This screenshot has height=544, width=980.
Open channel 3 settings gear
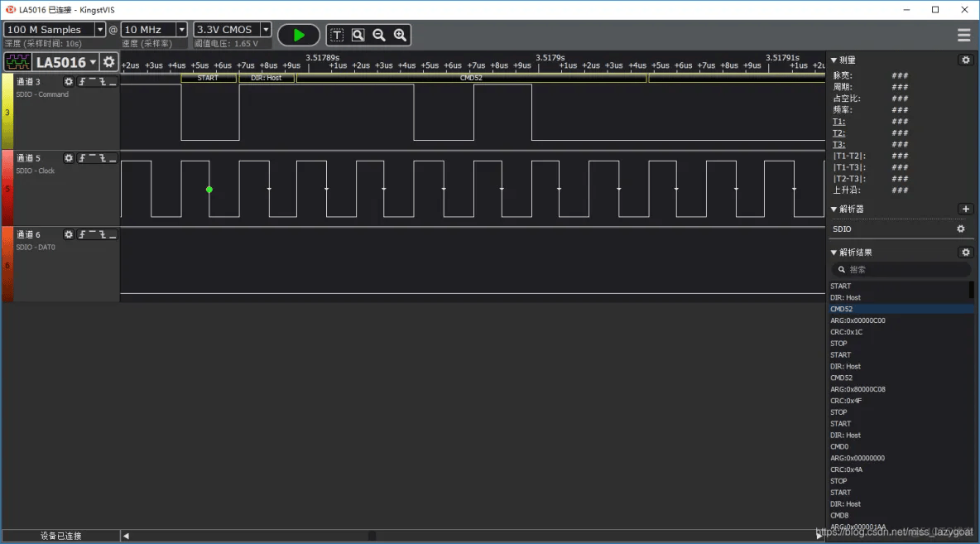[69, 82]
